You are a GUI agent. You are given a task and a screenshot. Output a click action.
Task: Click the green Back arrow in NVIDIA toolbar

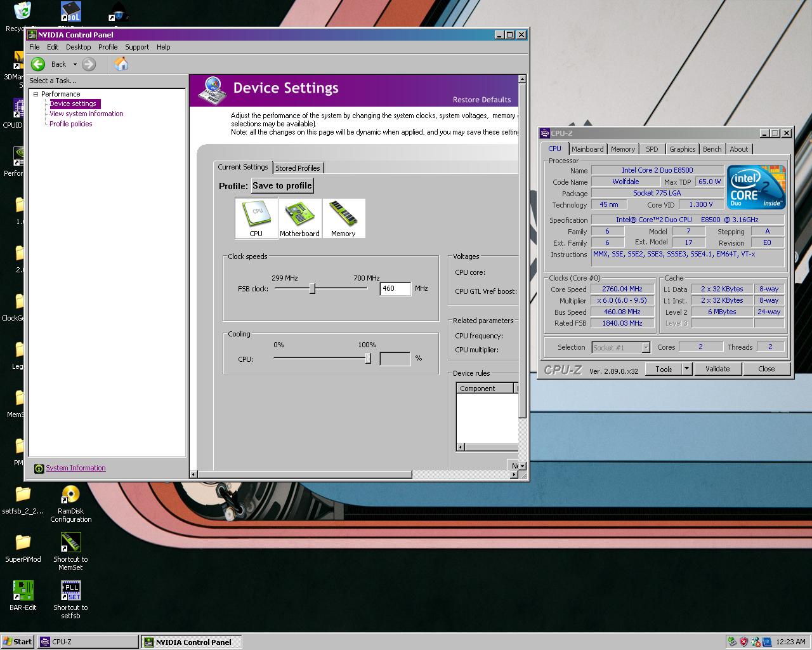[38, 64]
